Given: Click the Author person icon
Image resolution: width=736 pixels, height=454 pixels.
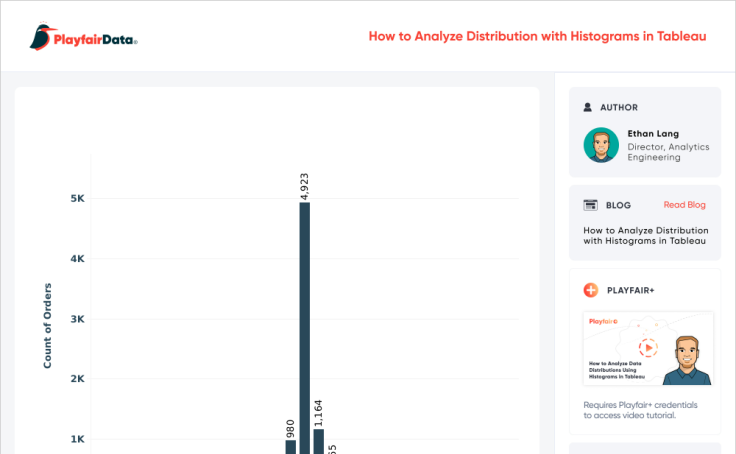Looking at the screenshot, I should pos(587,107).
